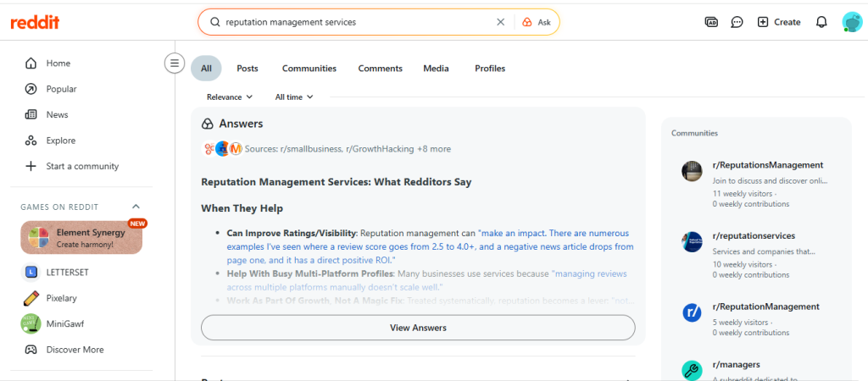Click the r/managers wrench avatar
The image size is (868, 381).
point(692,371)
